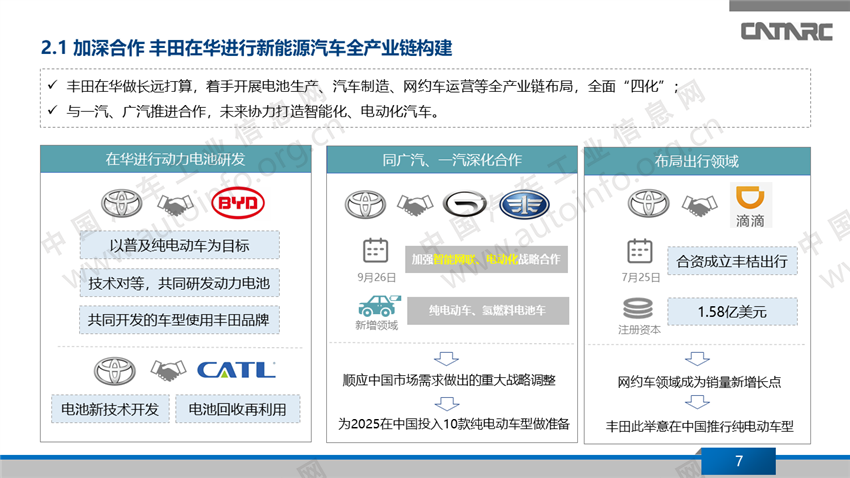Click the blue FAW (一汽) logo
The image size is (850, 478).
[x=524, y=205]
